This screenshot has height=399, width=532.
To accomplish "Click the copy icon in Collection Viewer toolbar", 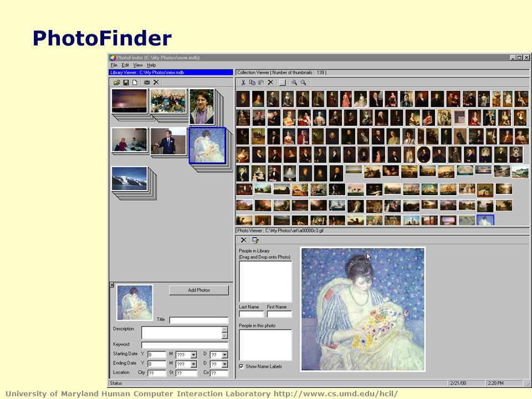I will pos(252,83).
